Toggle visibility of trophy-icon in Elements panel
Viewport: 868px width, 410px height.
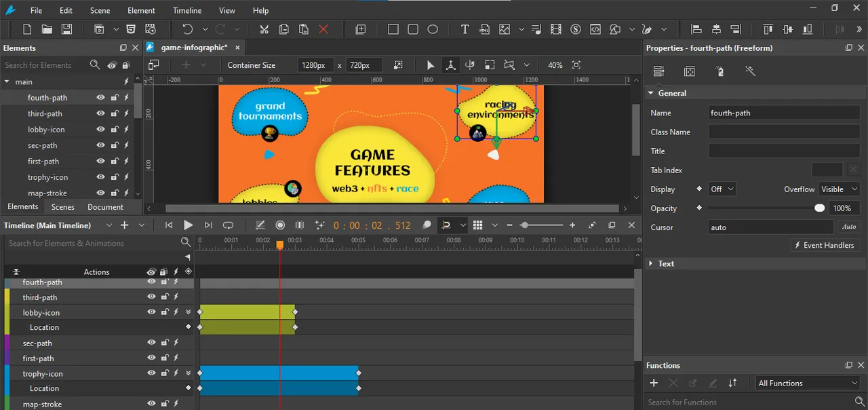100,177
